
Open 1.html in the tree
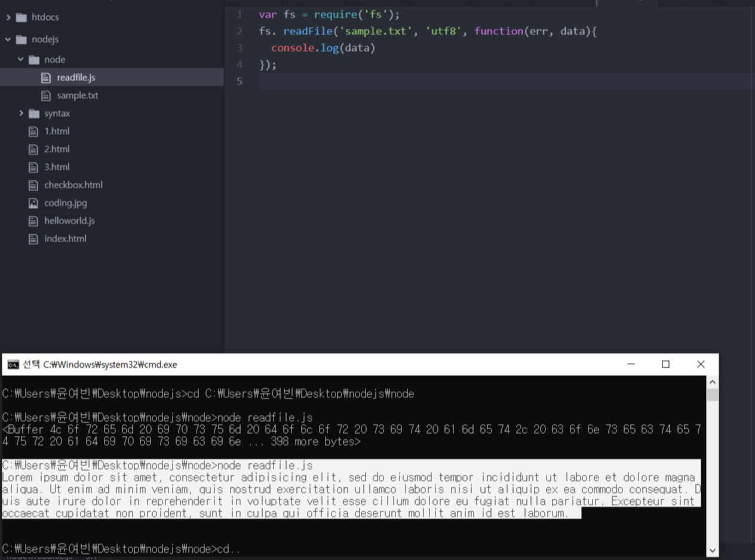(57, 131)
